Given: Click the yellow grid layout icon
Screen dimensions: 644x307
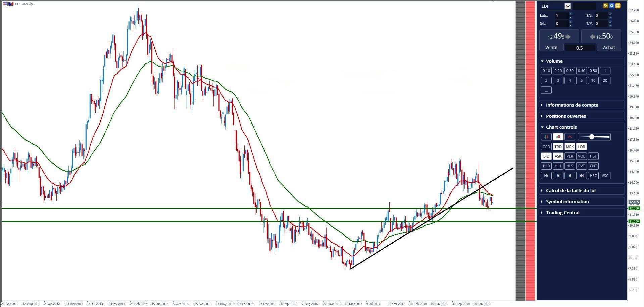Looking at the screenshot, I should pyautogui.click(x=617, y=6).
